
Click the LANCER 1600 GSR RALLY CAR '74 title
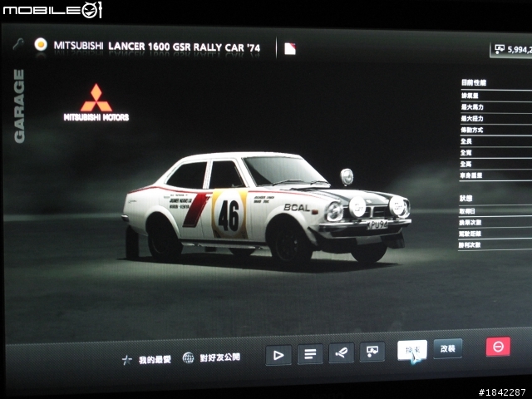click(x=184, y=47)
